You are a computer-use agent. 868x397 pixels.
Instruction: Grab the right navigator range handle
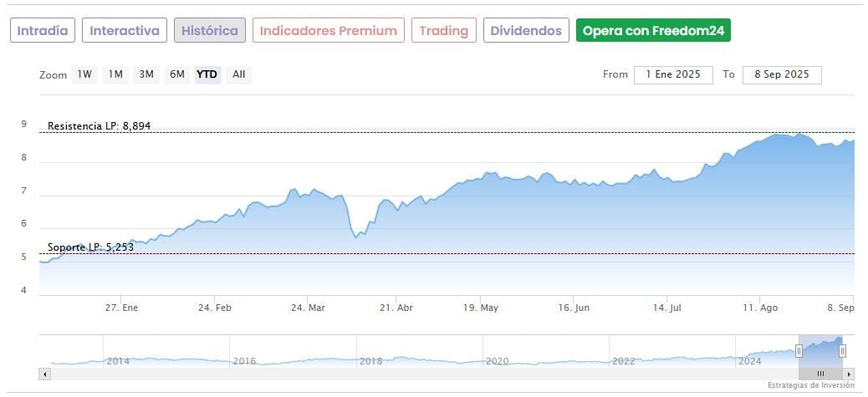coord(842,351)
